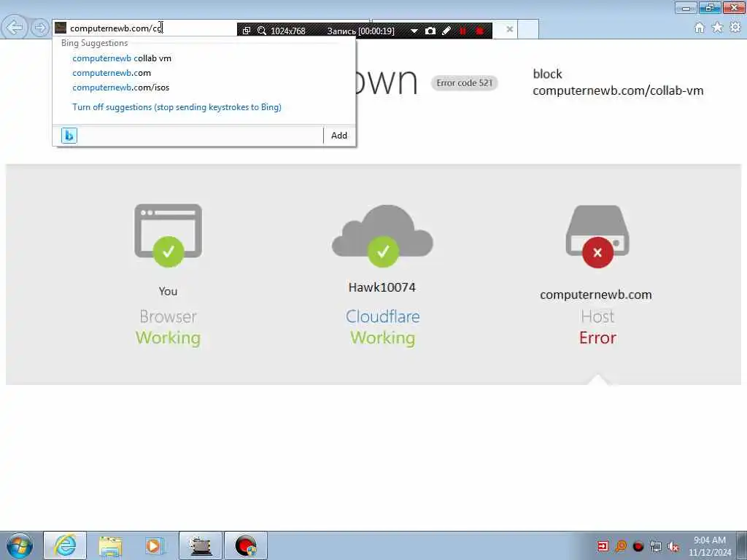Open the Home page icon

point(699,28)
